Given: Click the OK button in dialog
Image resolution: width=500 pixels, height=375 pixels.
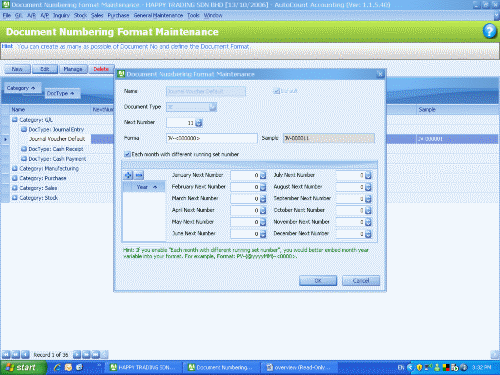Looking at the screenshot, I should coord(318,281).
